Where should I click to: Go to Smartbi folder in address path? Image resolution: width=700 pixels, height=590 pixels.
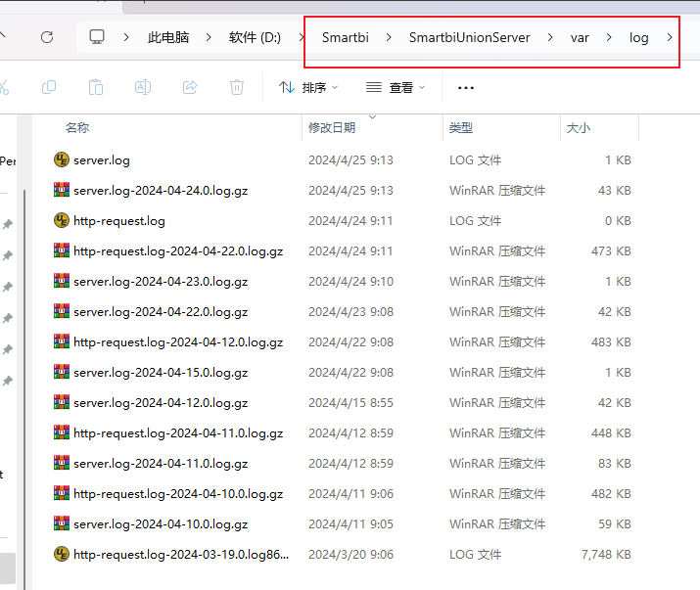tap(346, 37)
